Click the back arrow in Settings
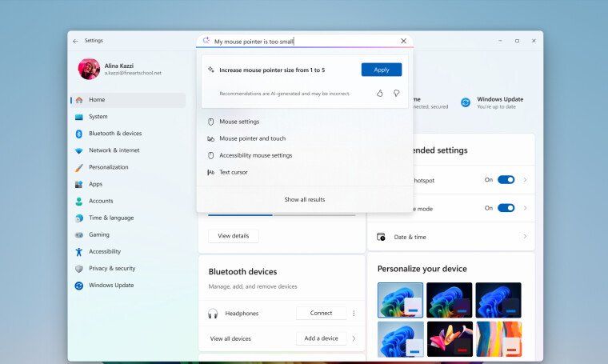The width and height of the screenshot is (608, 364). pos(75,41)
